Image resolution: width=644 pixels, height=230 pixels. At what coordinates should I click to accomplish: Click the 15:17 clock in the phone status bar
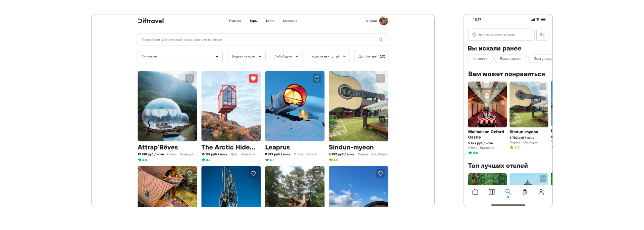pyautogui.click(x=477, y=20)
